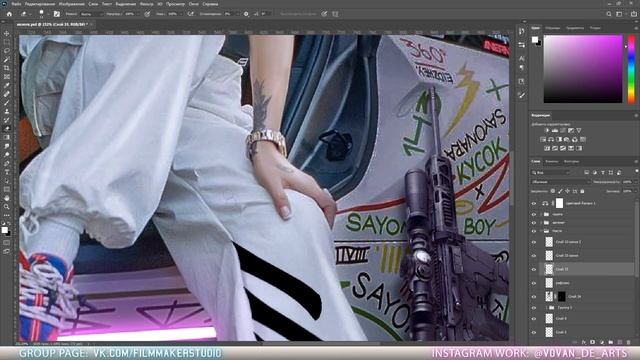
Task: Delete layer with the trash icon
Action: (629, 342)
